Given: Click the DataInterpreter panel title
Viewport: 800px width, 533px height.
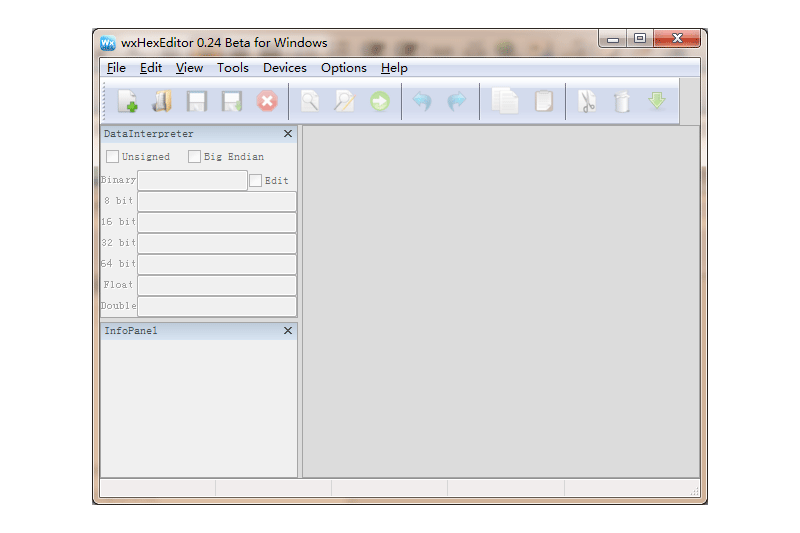Looking at the screenshot, I should [x=148, y=134].
